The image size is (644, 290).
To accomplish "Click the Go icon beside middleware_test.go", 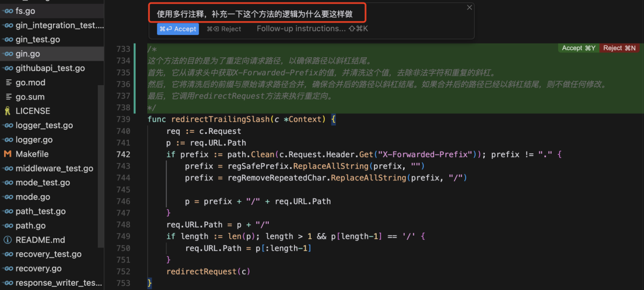I will click(x=7, y=168).
